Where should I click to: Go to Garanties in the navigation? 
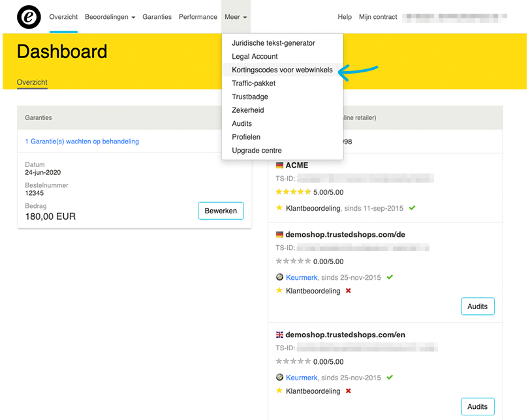click(157, 17)
